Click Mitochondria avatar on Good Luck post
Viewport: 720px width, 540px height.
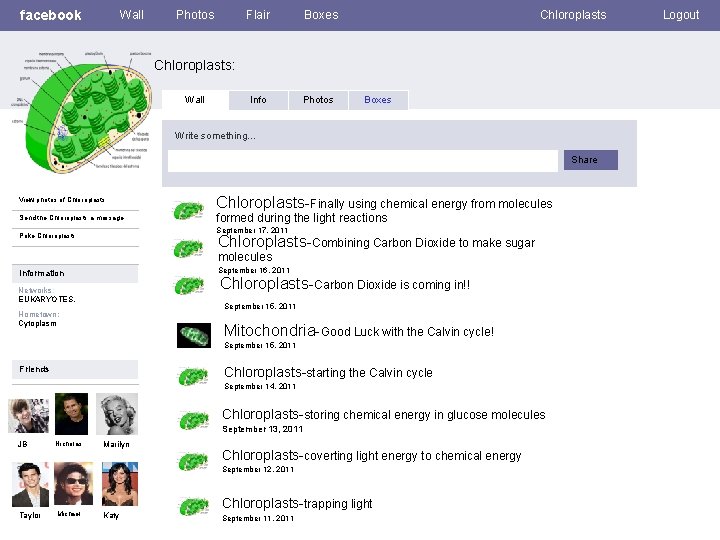point(194,335)
